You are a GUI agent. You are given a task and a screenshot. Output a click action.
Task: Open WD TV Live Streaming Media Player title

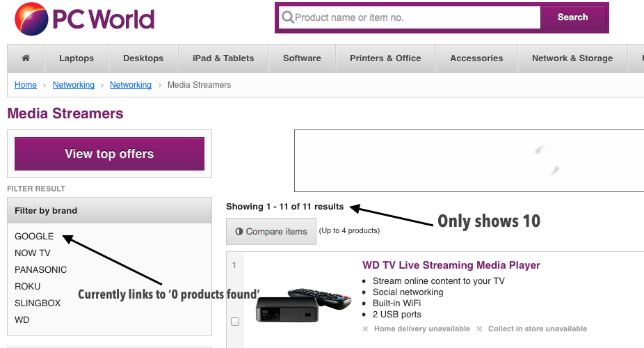[x=451, y=265]
